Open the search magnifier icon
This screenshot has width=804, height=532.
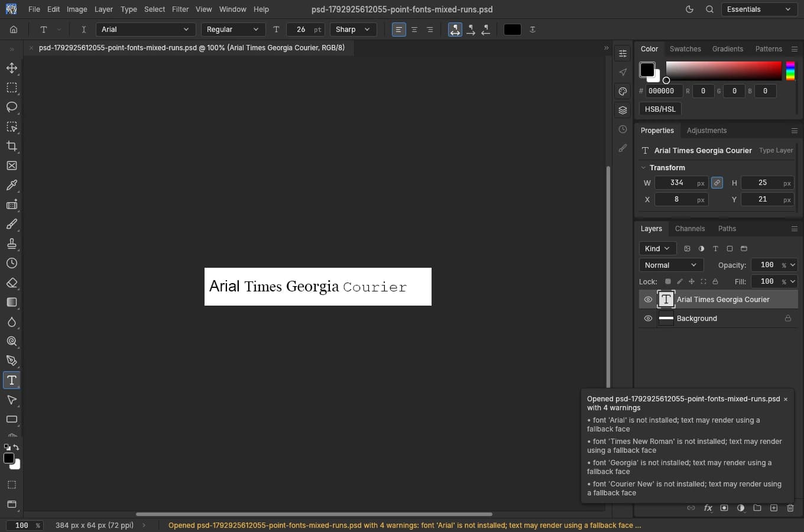(x=709, y=9)
